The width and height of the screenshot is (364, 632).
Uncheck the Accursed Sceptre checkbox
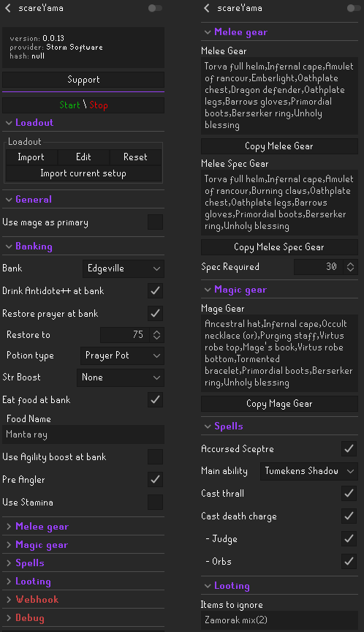point(349,448)
